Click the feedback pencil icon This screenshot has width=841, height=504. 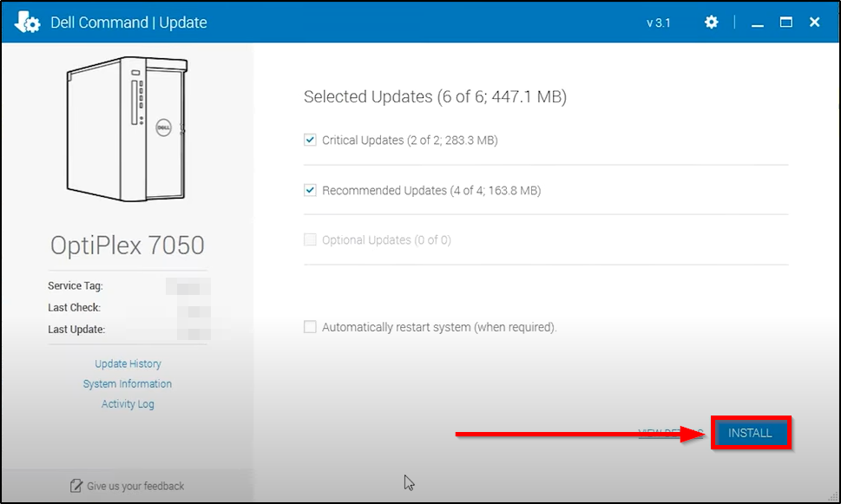point(76,486)
